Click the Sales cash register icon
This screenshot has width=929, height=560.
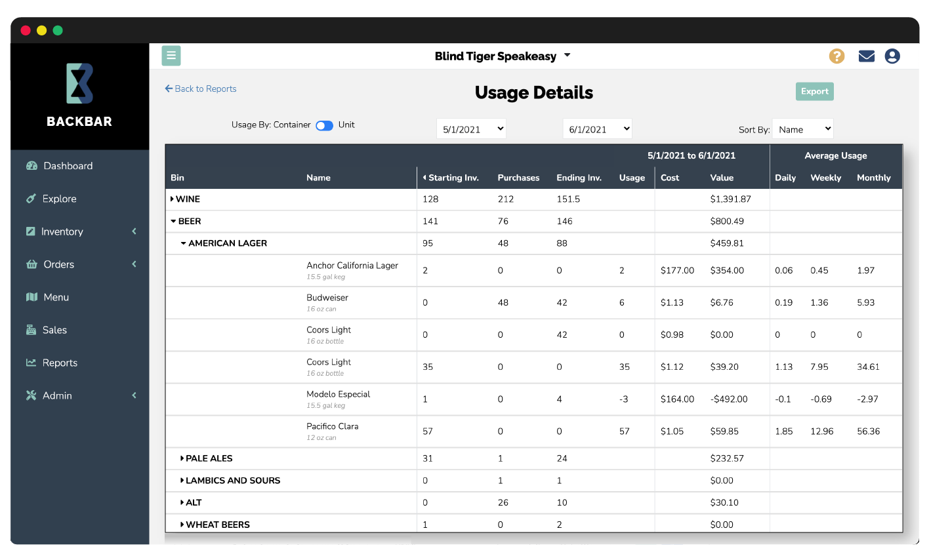[x=31, y=330]
